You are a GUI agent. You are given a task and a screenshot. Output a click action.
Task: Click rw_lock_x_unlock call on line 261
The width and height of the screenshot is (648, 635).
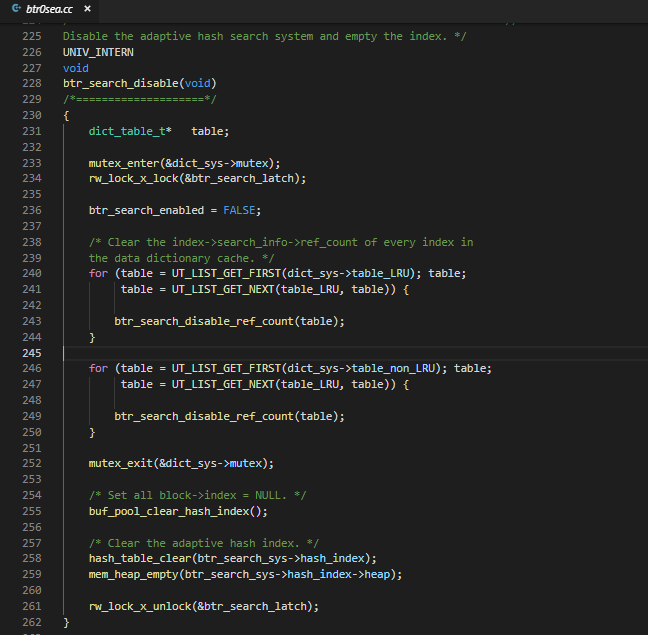tap(140, 606)
